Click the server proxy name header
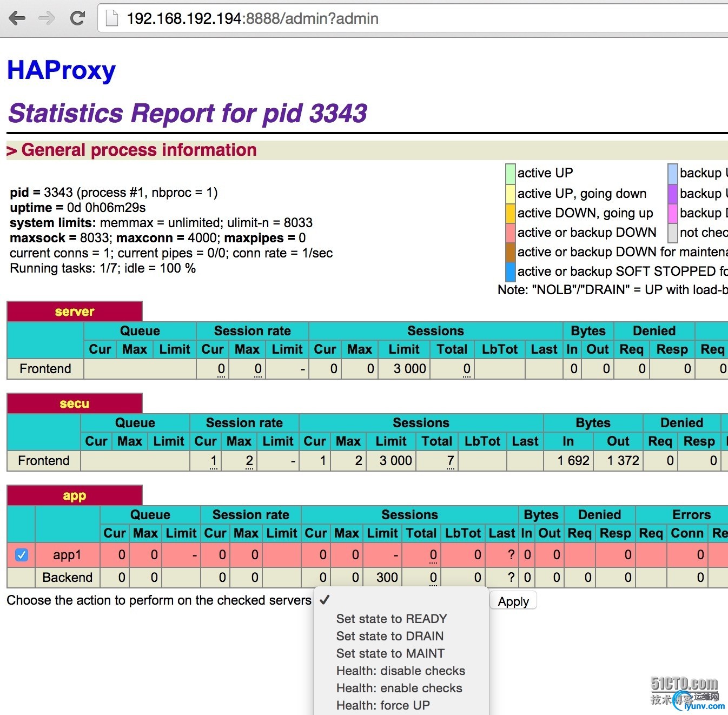728x715 pixels. [x=75, y=312]
